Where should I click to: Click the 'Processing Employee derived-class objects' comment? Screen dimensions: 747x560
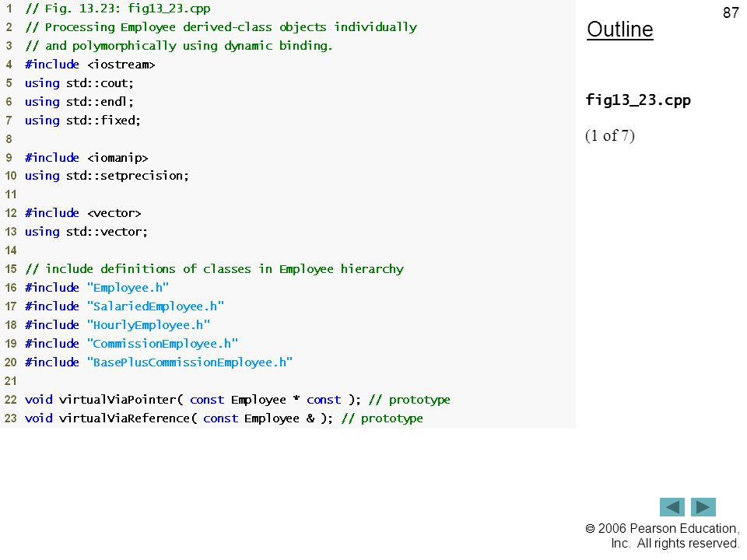tap(221, 27)
